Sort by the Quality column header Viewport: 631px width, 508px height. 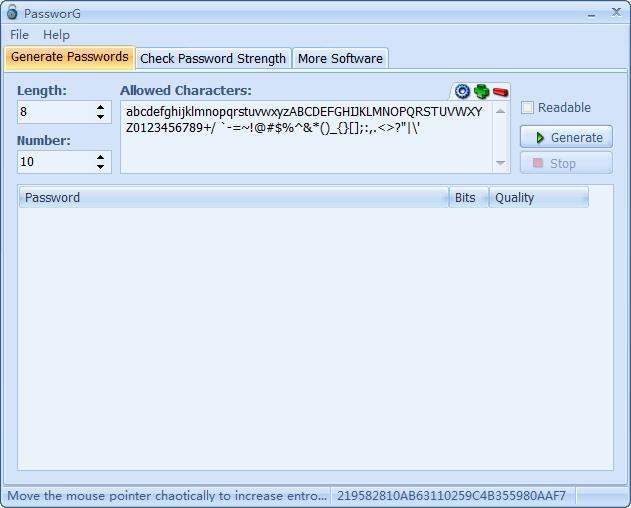(x=538, y=197)
